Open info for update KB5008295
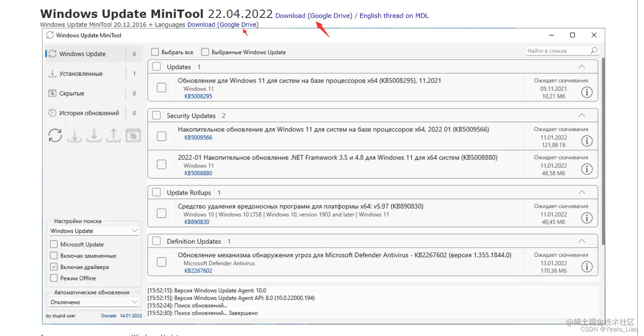Image resolution: width=644 pixels, height=336 pixels. point(587,92)
